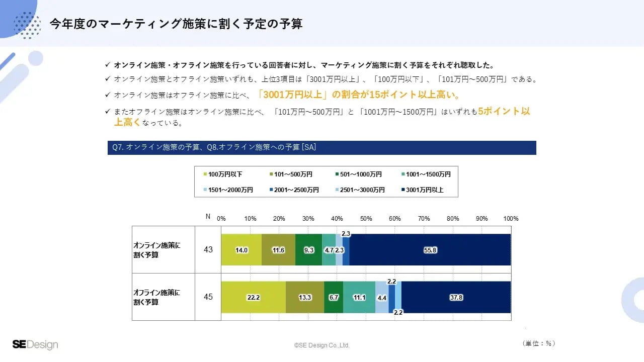Click the 22.2 segment in the offline bar

254,297
